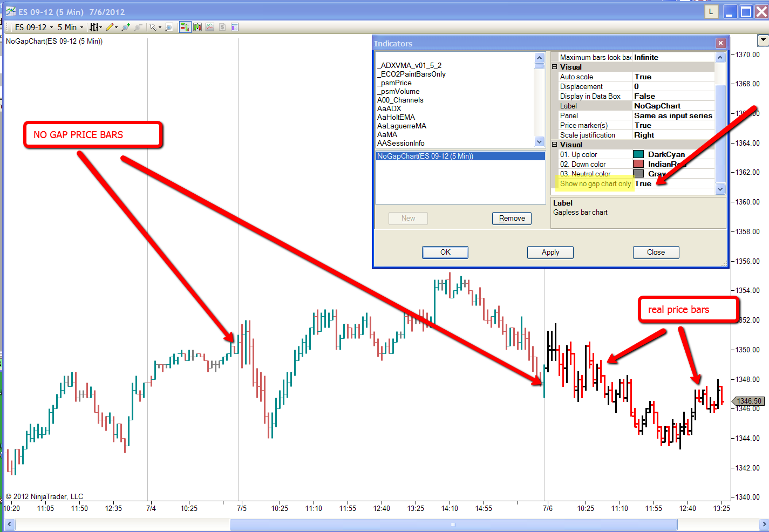Click the greyed strategies dollar icon
Image resolution: width=769 pixels, height=532 pixels.
pos(222,27)
